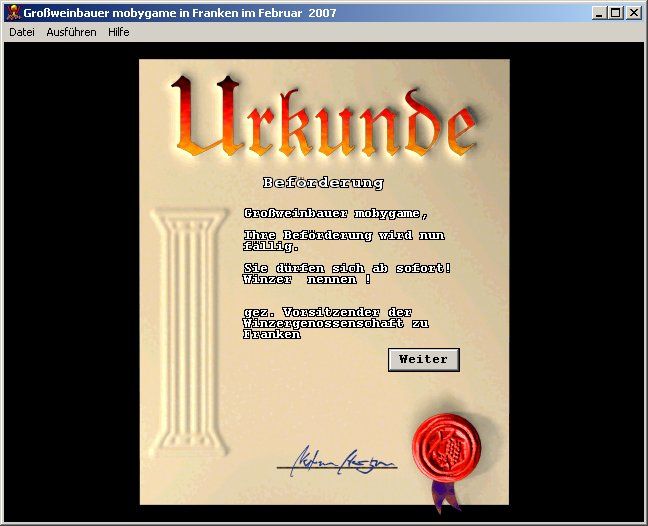Maximize the game window
The height and width of the screenshot is (526, 648).
click(615, 13)
